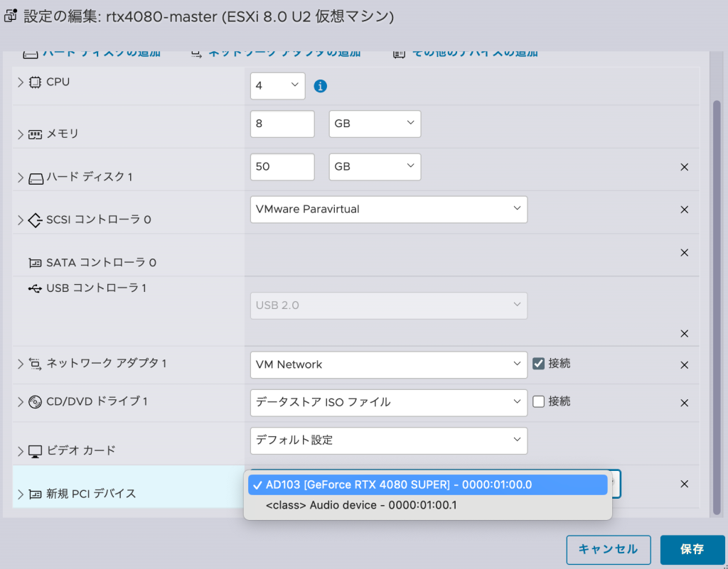Open the VMware Paravirtual controller dropdown

[x=388, y=210]
